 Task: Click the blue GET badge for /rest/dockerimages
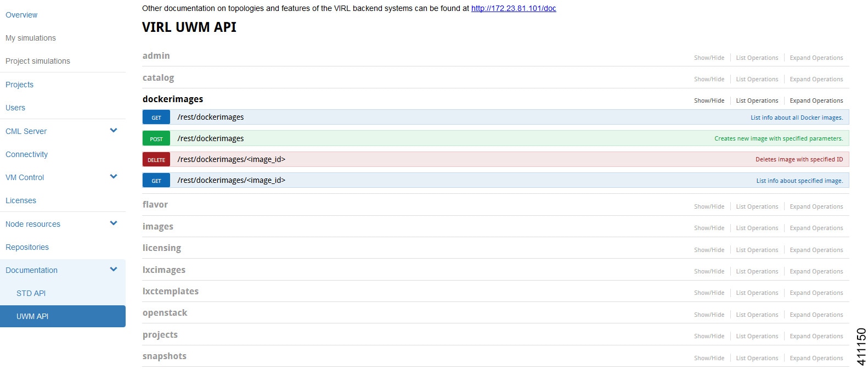click(156, 118)
